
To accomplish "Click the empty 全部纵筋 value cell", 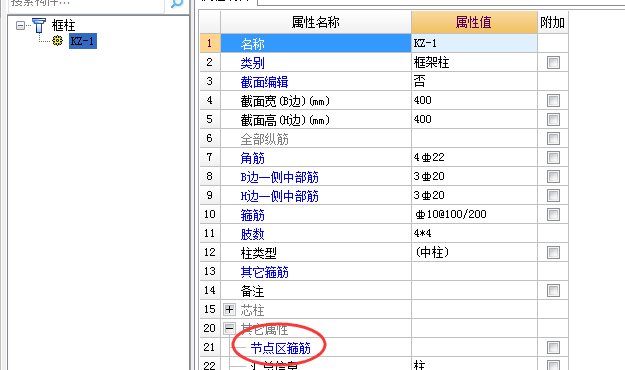I will point(474,138).
